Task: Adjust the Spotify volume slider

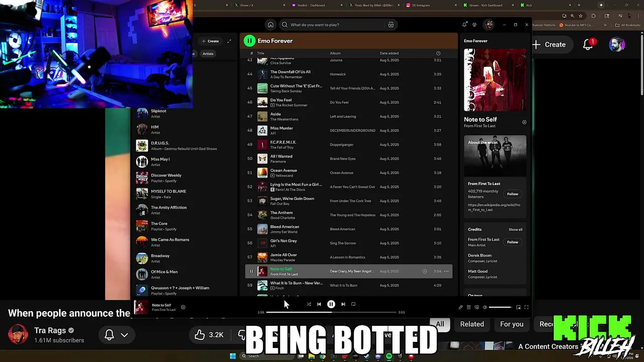Action: 501,307
